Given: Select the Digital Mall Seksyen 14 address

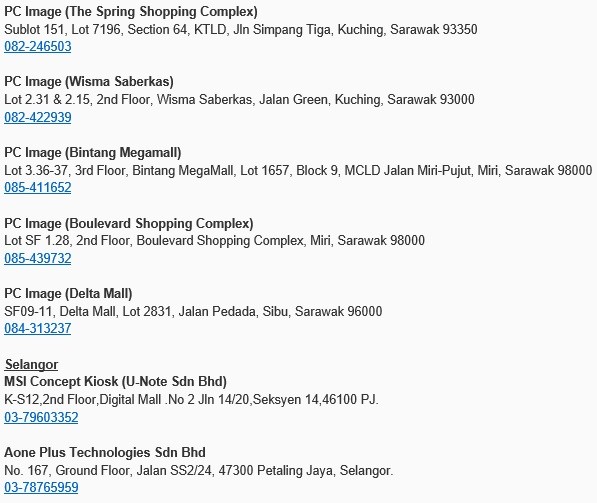Looking at the screenshot, I should tap(191, 399).
